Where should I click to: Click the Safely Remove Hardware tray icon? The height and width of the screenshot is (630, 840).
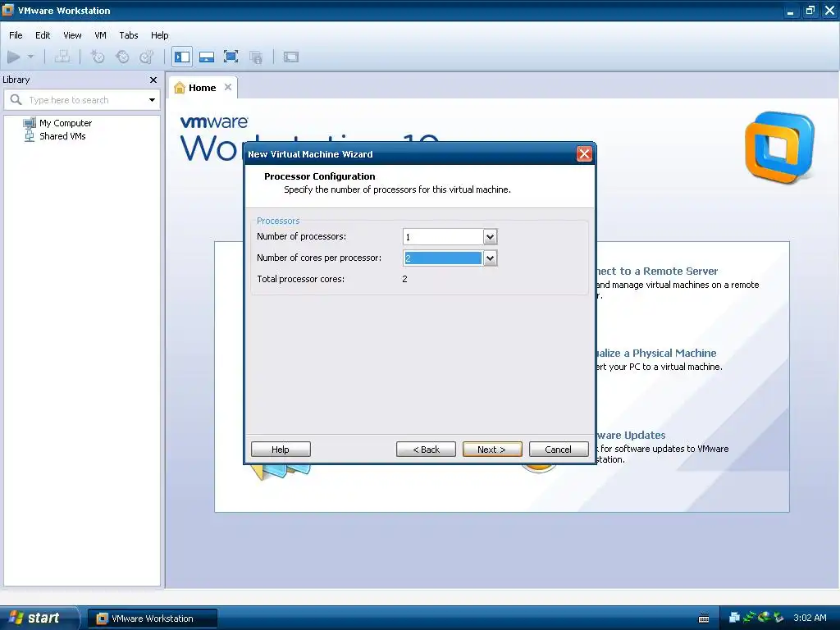(x=778, y=617)
